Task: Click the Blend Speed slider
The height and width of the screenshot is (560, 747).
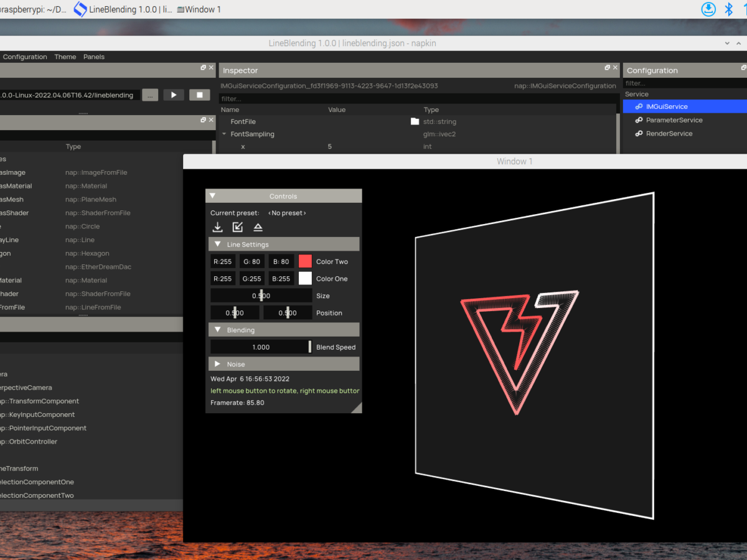Action: pos(261,347)
